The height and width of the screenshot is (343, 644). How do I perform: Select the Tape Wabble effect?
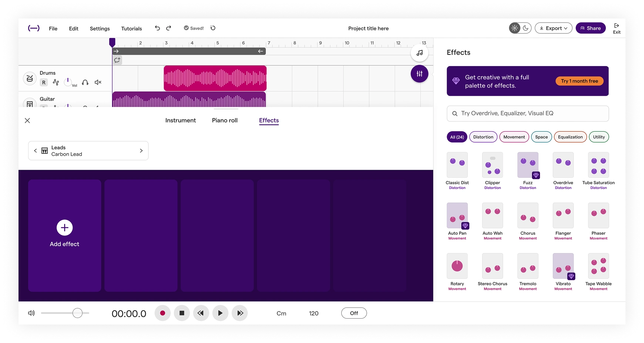598,266
